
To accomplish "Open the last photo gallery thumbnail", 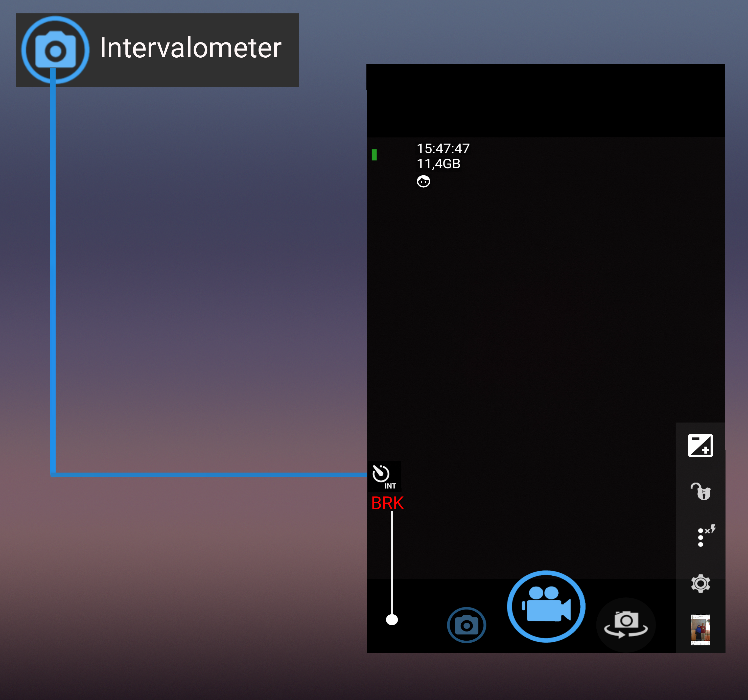I will tap(700, 630).
